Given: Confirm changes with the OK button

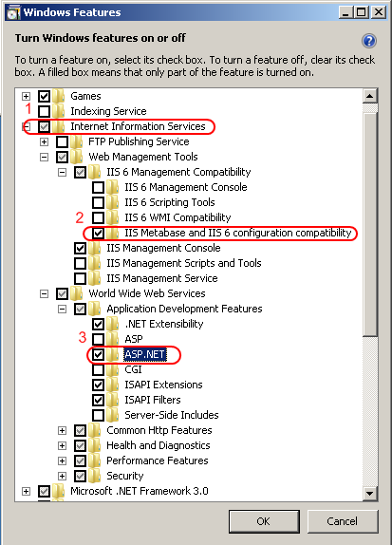Looking at the screenshot, I should click(x=264, y=521).
